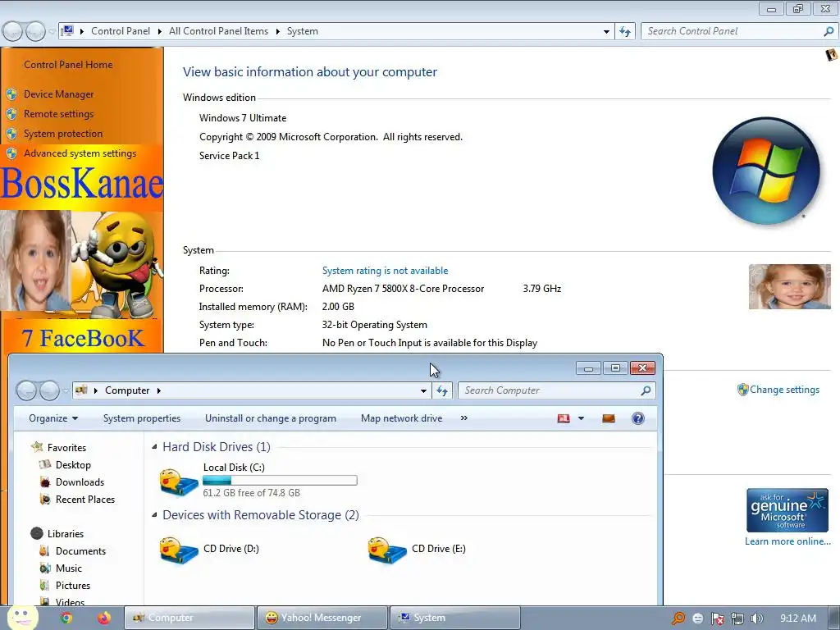
Task: Launch Firefox from taskbar
Action: [104, 619]
